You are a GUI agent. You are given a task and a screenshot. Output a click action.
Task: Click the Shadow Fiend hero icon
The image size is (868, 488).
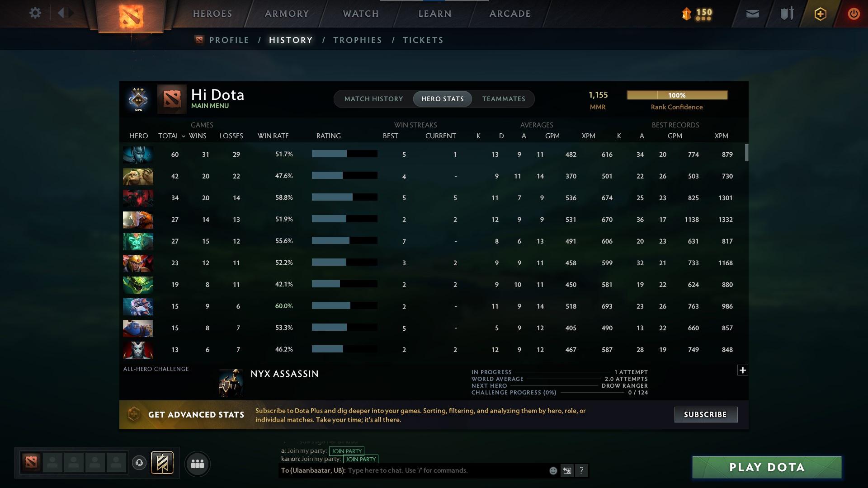(138, 198)
